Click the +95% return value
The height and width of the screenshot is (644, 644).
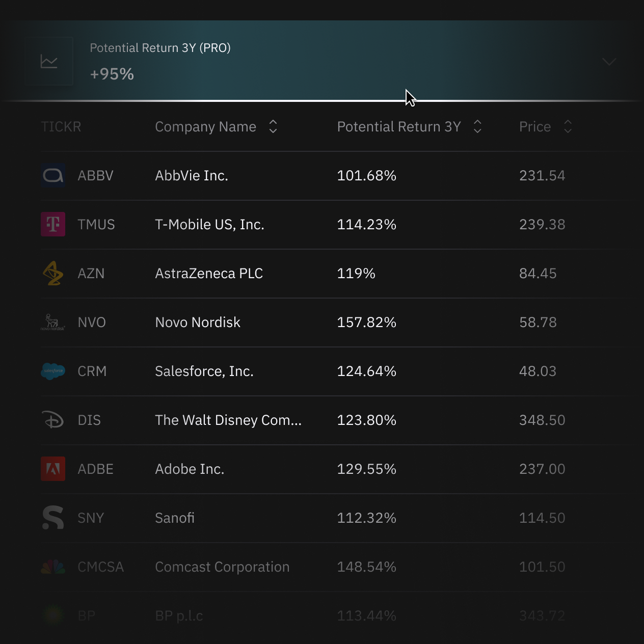[x=112, y=73]
